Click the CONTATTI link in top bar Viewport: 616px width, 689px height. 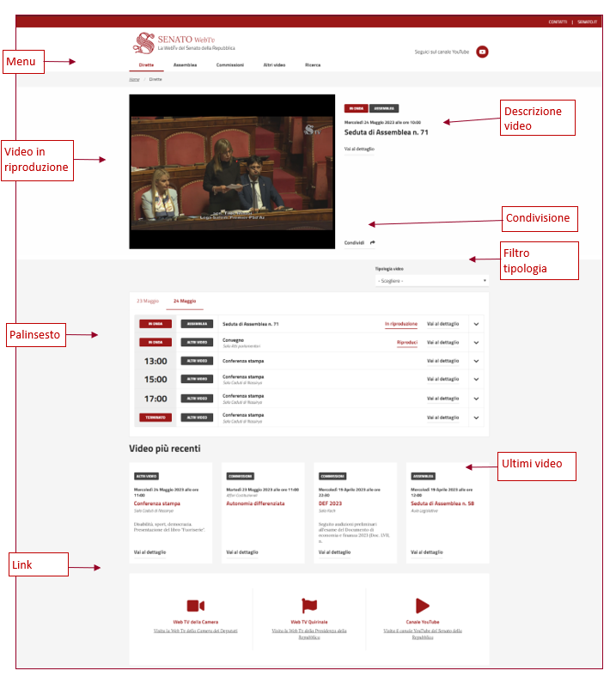point(557,21)
